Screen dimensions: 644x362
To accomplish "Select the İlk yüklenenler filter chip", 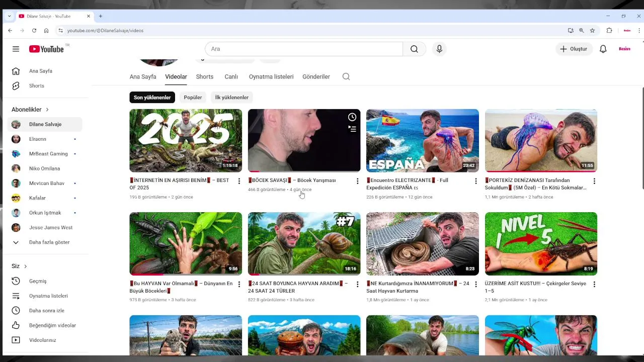I will click(232, 98).
